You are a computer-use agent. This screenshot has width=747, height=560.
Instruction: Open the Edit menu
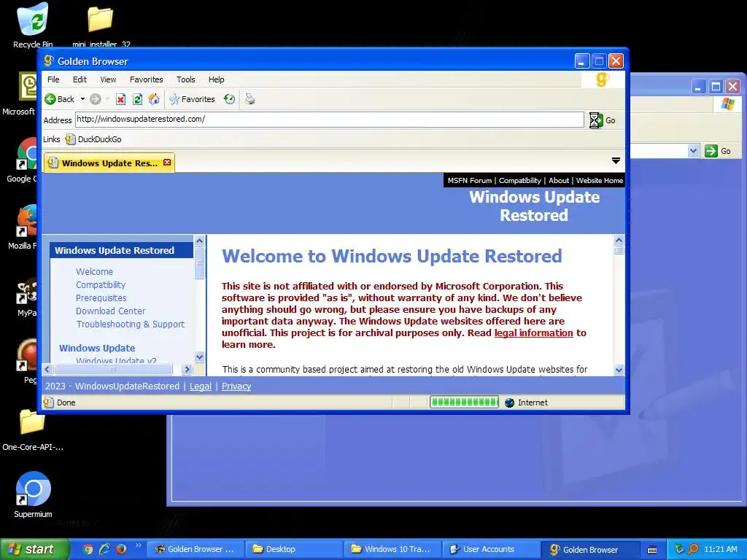pyautogui.click(x=80, y=79)
